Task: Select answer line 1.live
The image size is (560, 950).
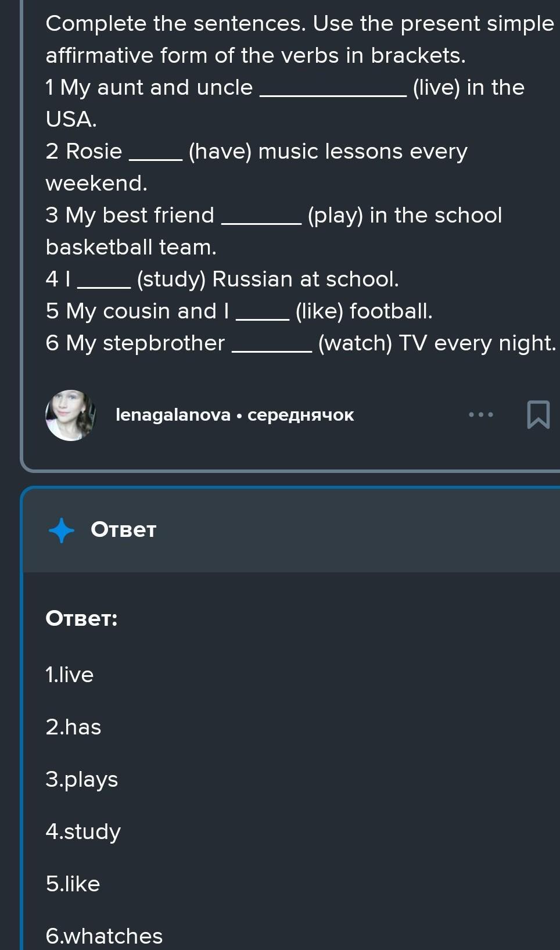Action: 70,675
